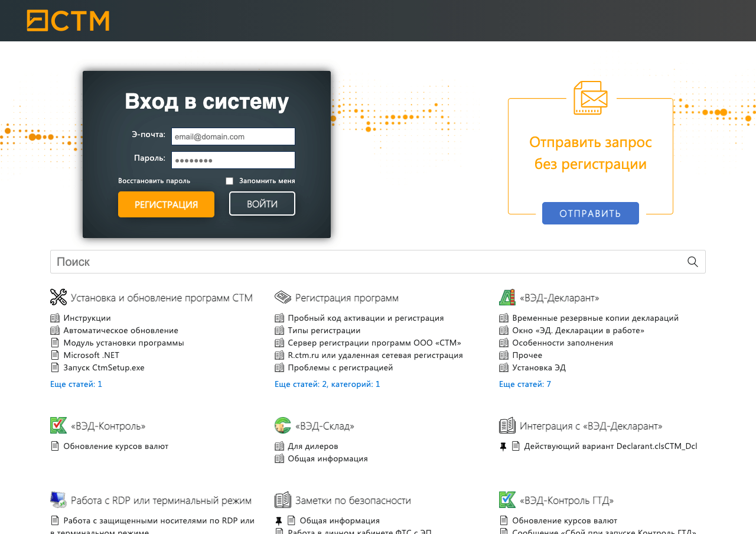Tick the Запомнить меня checkbox
This screenshot has width=756, height=534.
[x=230, y=181]
